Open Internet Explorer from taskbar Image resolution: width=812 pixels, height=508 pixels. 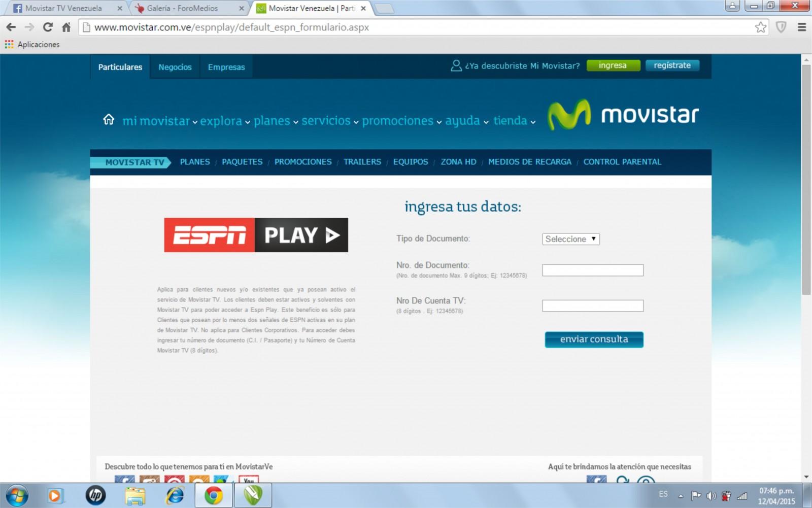[x=175, y=495]
